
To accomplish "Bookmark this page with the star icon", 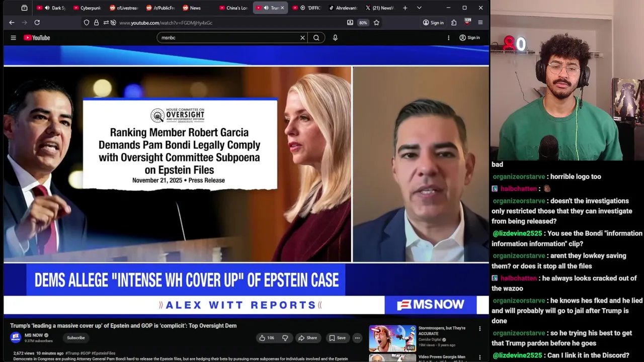I will (376, 23).
